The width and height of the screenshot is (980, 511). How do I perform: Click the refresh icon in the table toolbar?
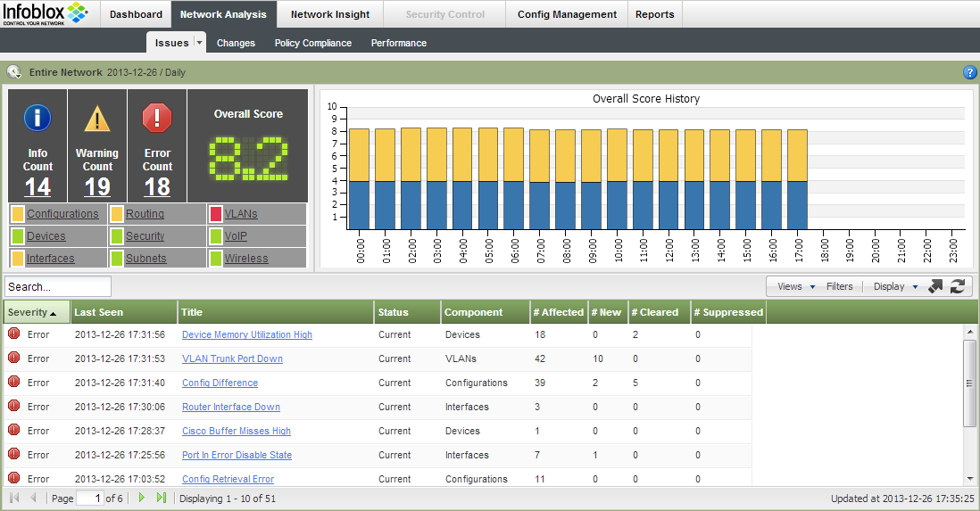click(958, 286)
